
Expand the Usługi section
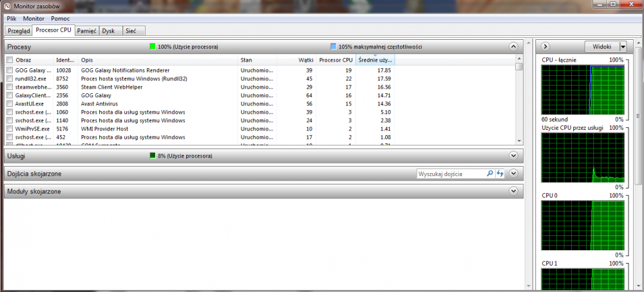click(x=513, y=156)
